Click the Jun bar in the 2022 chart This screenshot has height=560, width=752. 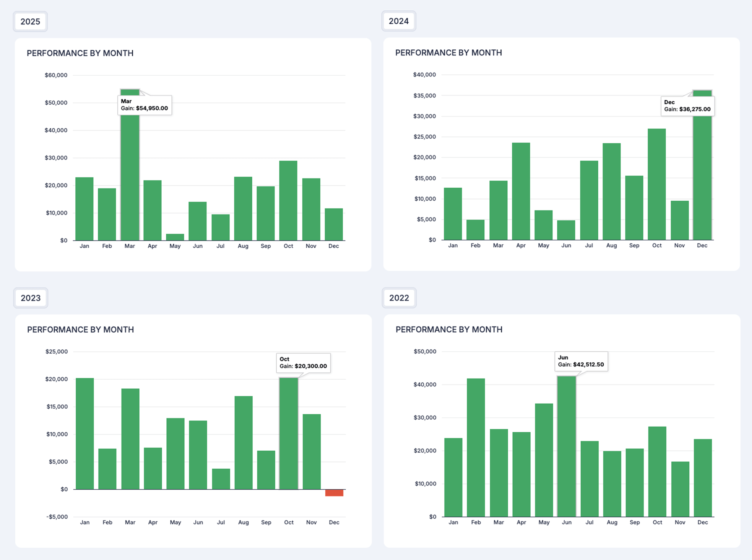tap(566, 447)
